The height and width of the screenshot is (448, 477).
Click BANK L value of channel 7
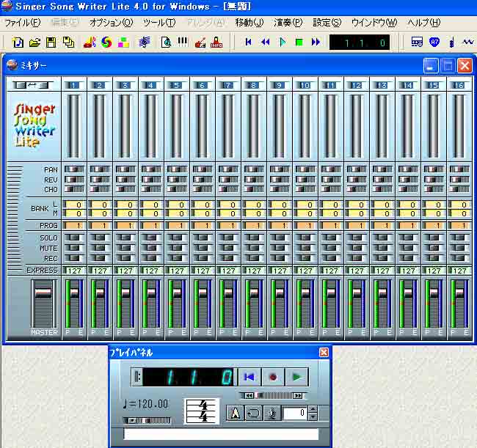tap(228, 205)
